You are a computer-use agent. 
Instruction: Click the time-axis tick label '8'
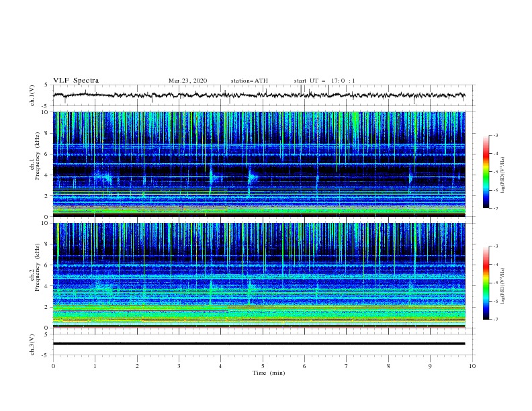click(x=388, y=366)
